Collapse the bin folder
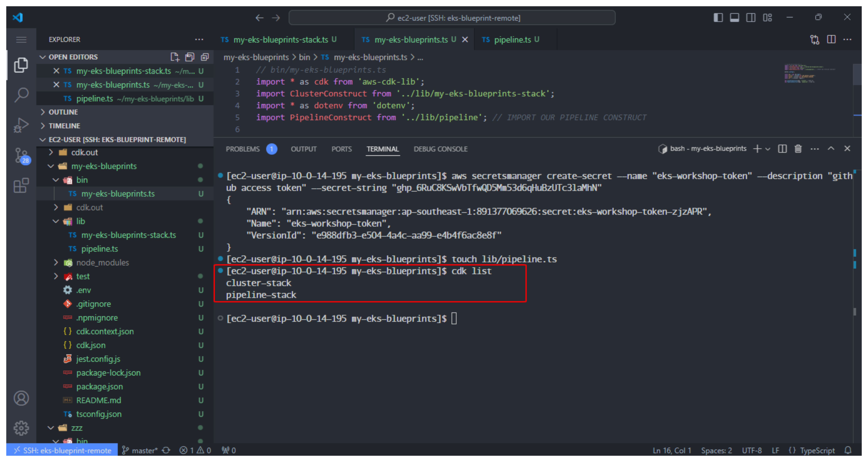Image resolution: width=868 pixels, height=462 pixels. pos(56,180)
